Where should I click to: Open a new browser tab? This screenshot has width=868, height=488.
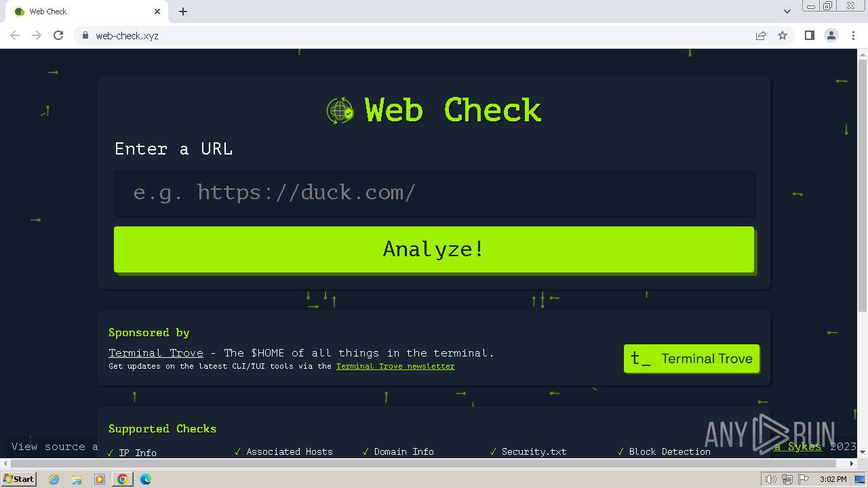[x=183, y=12]
